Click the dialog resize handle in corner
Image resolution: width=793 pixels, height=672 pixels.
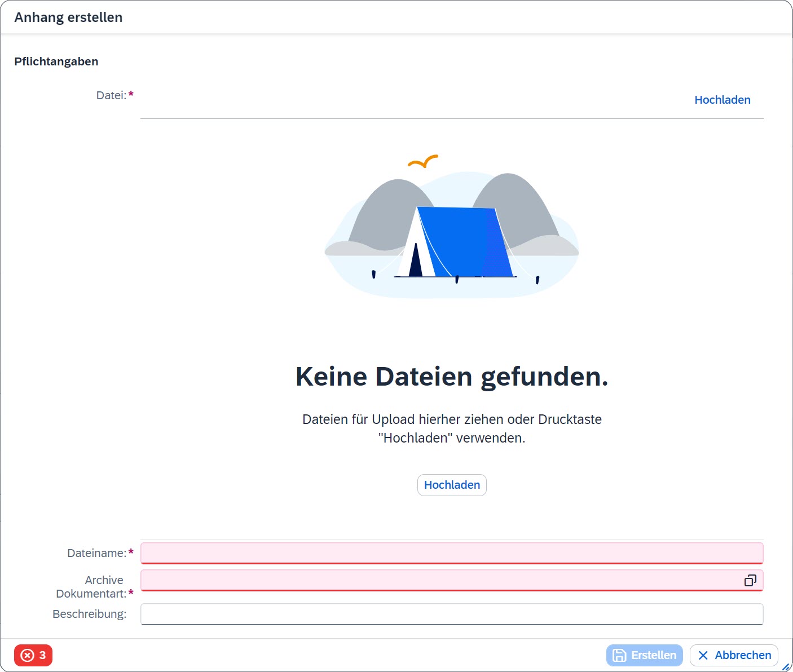pyautogui.click(x=786, y=666)
